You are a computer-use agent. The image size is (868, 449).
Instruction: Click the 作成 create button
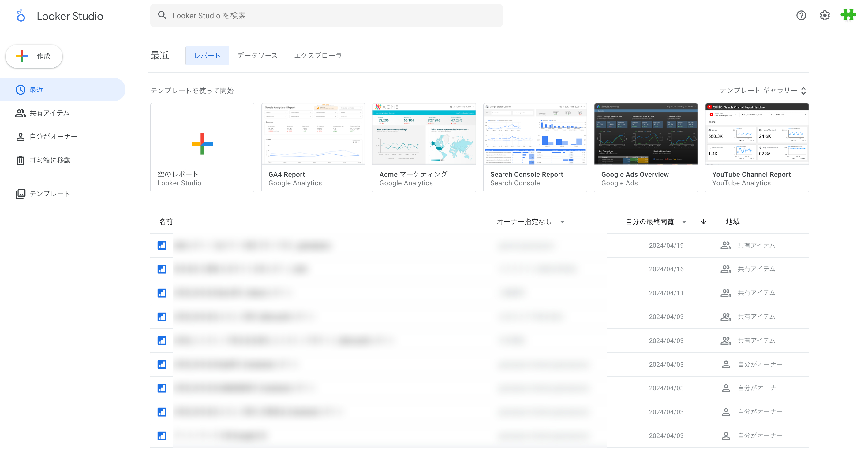tap(34, 56)
